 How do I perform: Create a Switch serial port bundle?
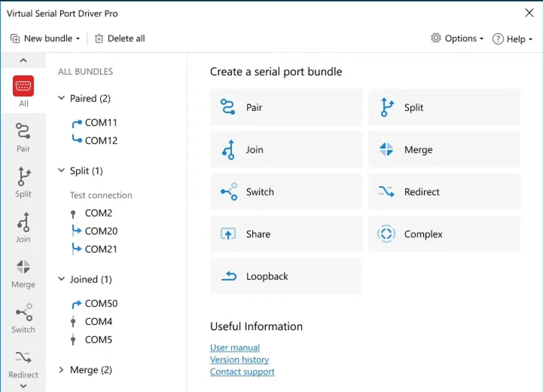coord(286,192)
